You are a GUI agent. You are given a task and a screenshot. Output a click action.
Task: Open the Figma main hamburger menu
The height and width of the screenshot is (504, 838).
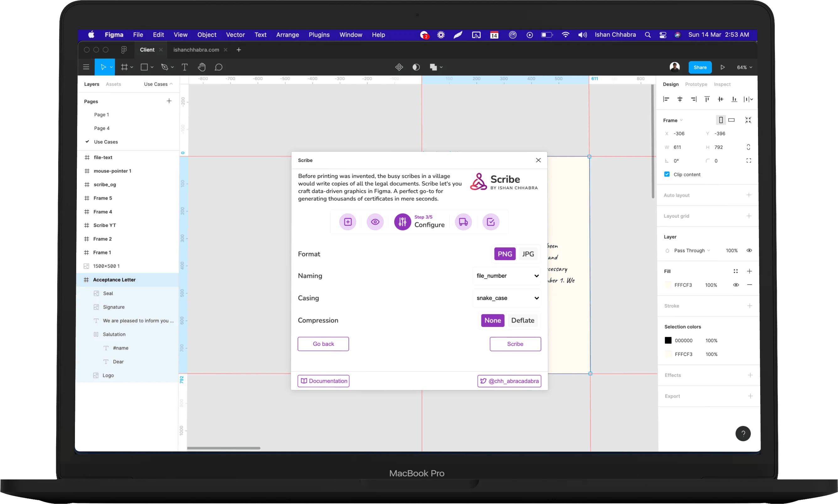[x=86, y=67]
